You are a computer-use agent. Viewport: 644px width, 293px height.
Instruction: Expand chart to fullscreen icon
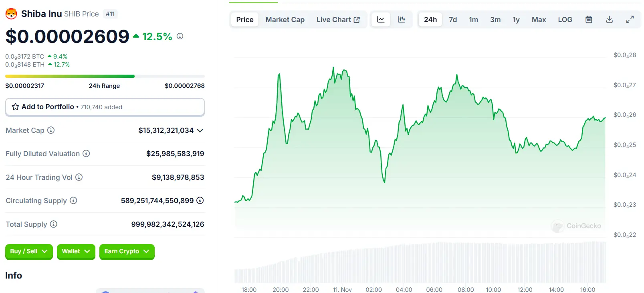pyautogui.click(x=630, y=19)
